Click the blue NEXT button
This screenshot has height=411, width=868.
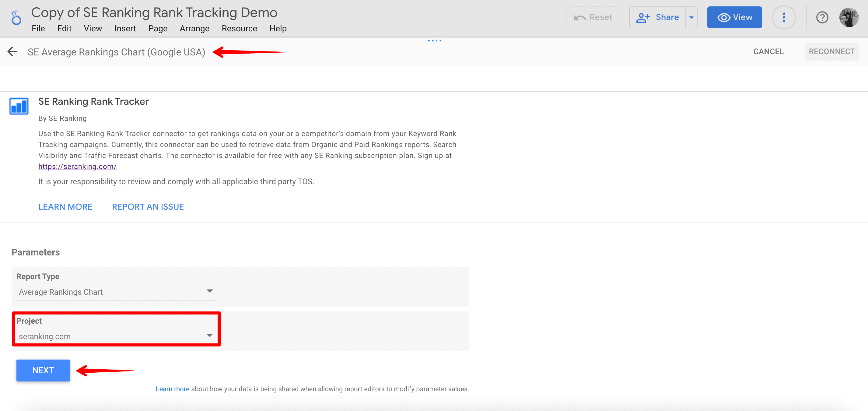click(43, 370)
